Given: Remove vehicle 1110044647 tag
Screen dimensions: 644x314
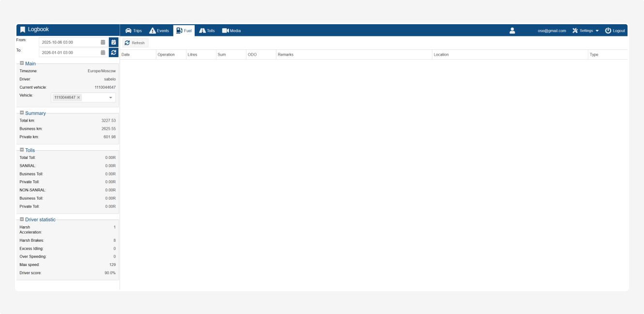Looking at the screenshot, I should click(78, 97).
